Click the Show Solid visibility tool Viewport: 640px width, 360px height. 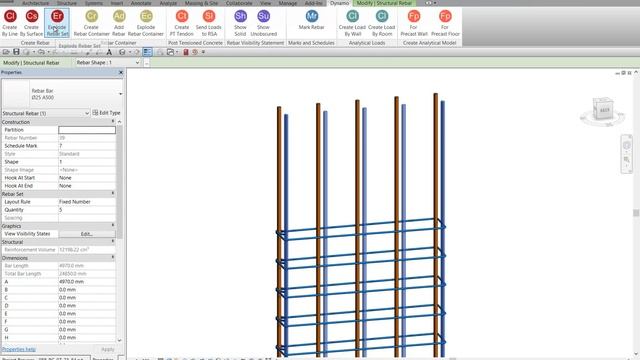[240, 23]
